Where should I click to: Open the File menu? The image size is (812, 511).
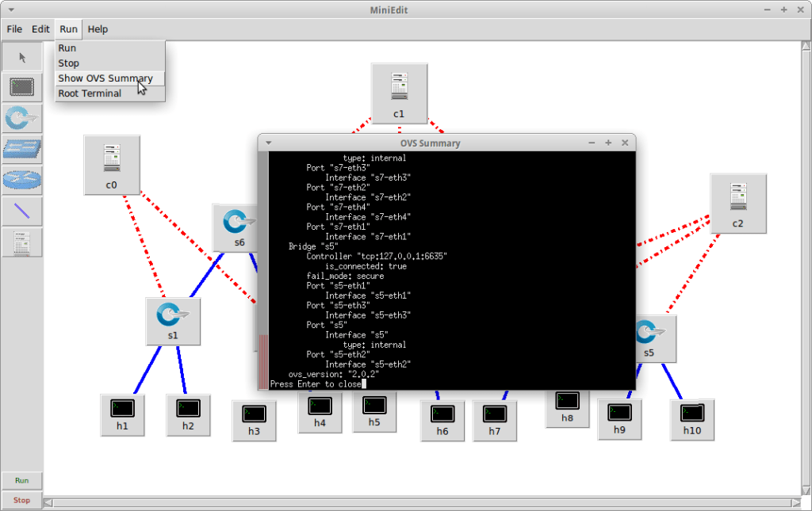click(x=14, y=29)
